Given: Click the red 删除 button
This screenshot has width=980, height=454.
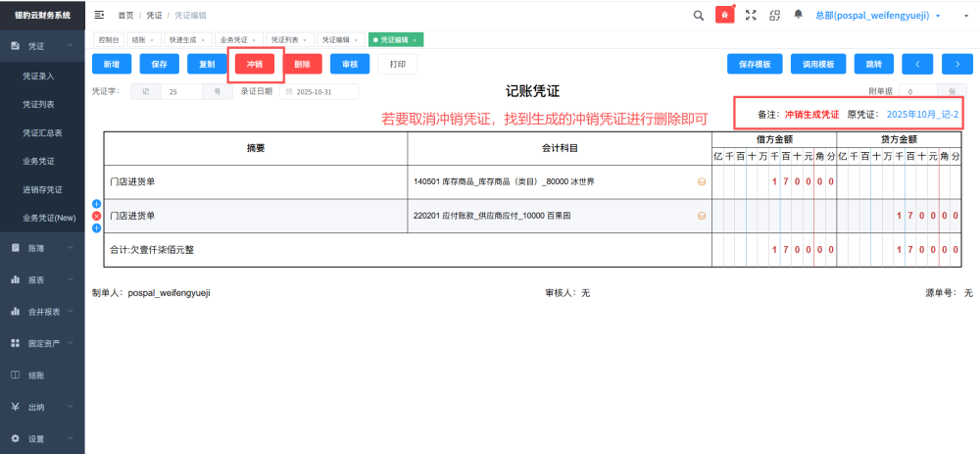Looking at the screenshot, I should coord(303,65).
